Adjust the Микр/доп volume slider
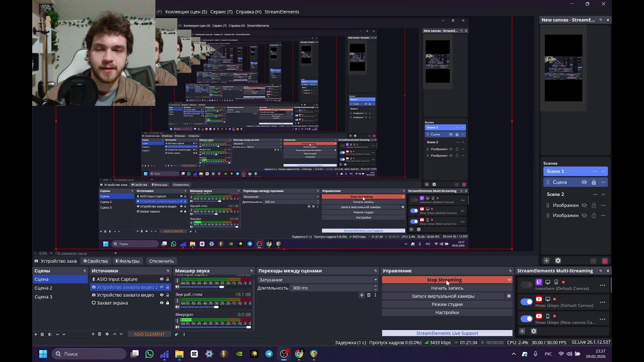644x362 pixels. (x=215, y=327)
